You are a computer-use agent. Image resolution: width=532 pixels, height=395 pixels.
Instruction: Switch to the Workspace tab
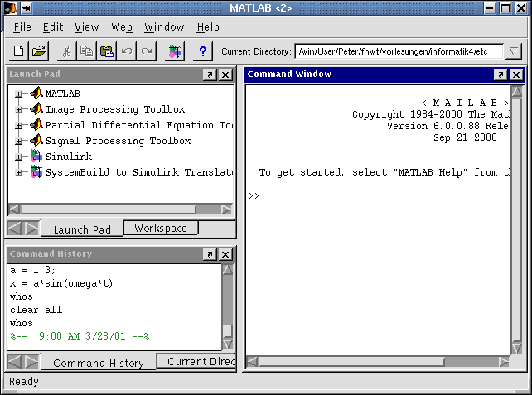161,228
